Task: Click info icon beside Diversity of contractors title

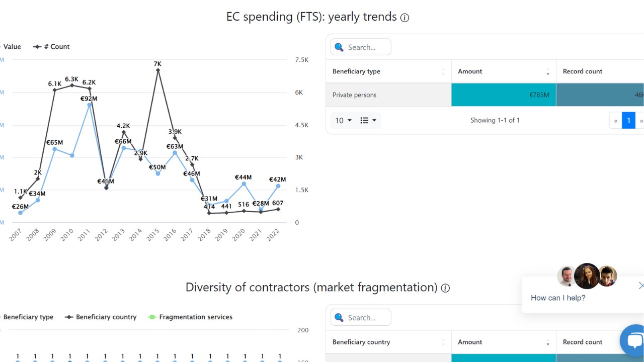Action: click(x=445, y=288)
